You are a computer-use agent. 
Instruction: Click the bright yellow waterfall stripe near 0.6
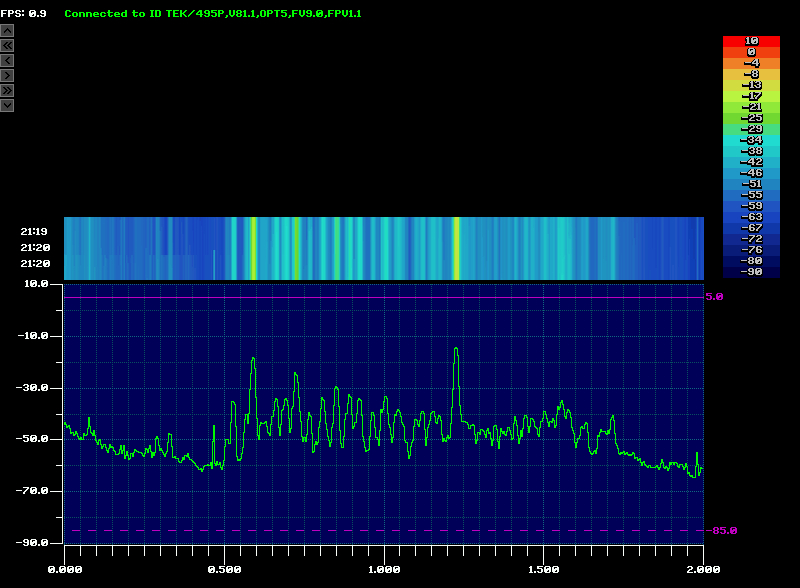point(253,248)
